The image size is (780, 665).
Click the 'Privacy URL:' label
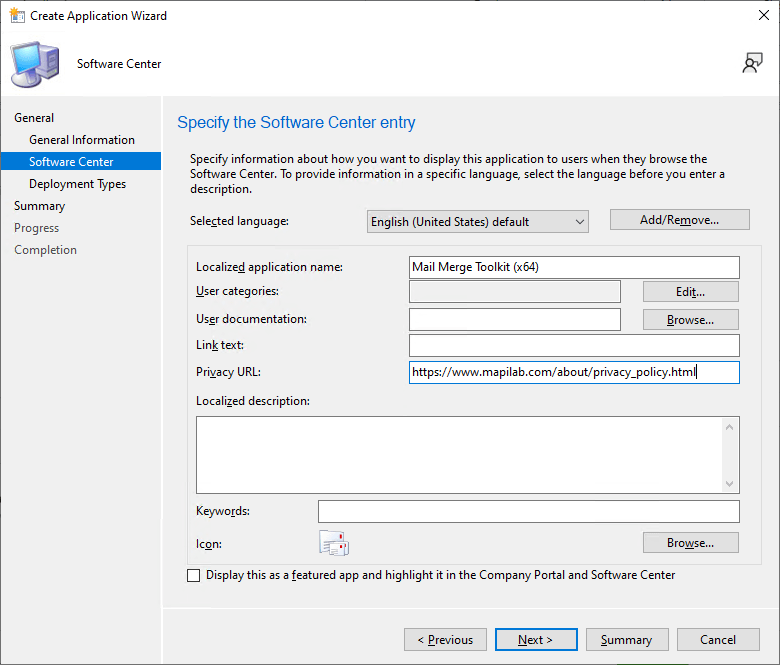pyautogui.click(x=228, y=372)
